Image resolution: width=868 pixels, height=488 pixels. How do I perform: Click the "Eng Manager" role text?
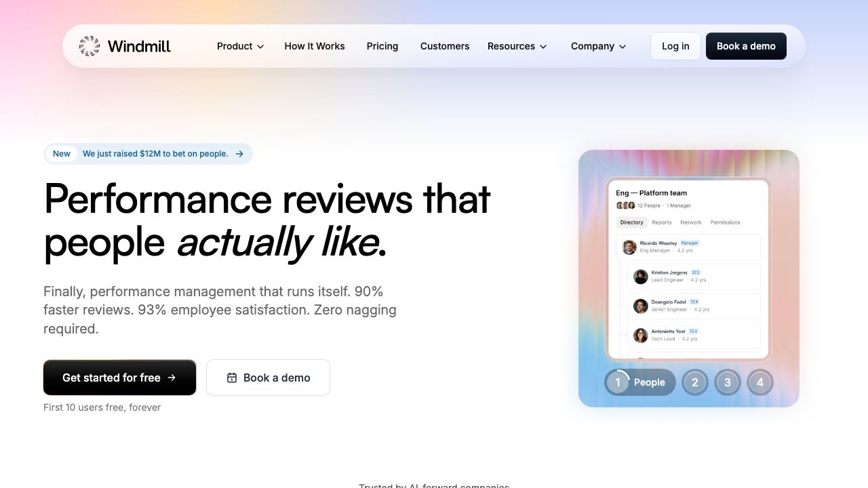(655, 251)
